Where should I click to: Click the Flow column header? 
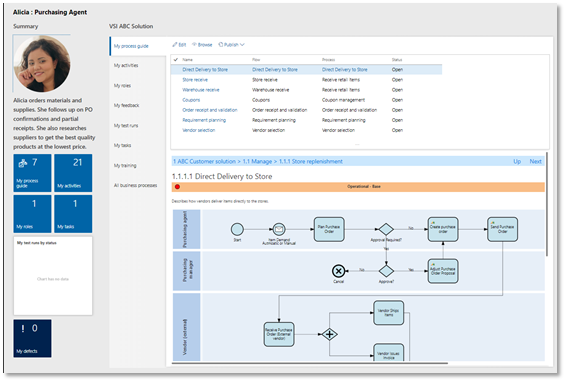point(256,60)
